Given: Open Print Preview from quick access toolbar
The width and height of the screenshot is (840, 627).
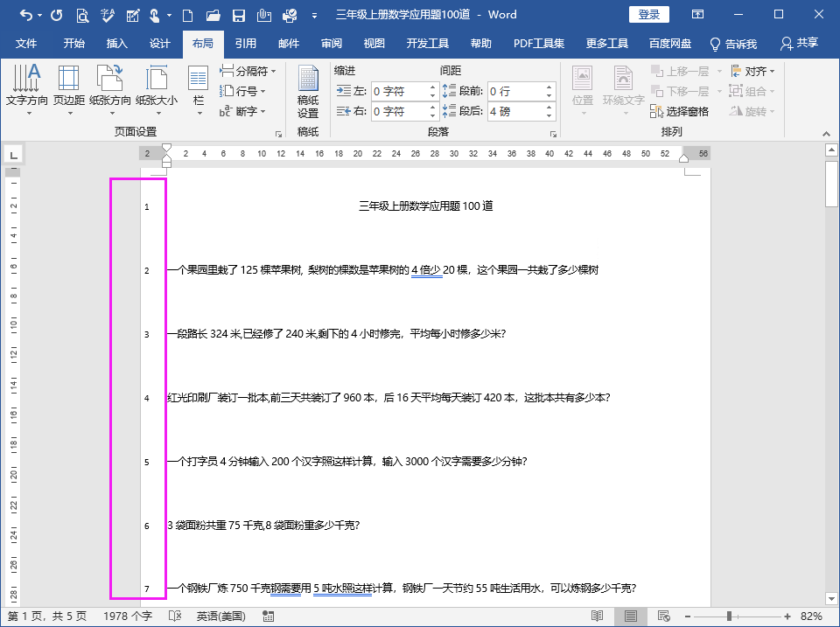Looking at the screenshot, I should pyautogui.click(x=82, y=15).
